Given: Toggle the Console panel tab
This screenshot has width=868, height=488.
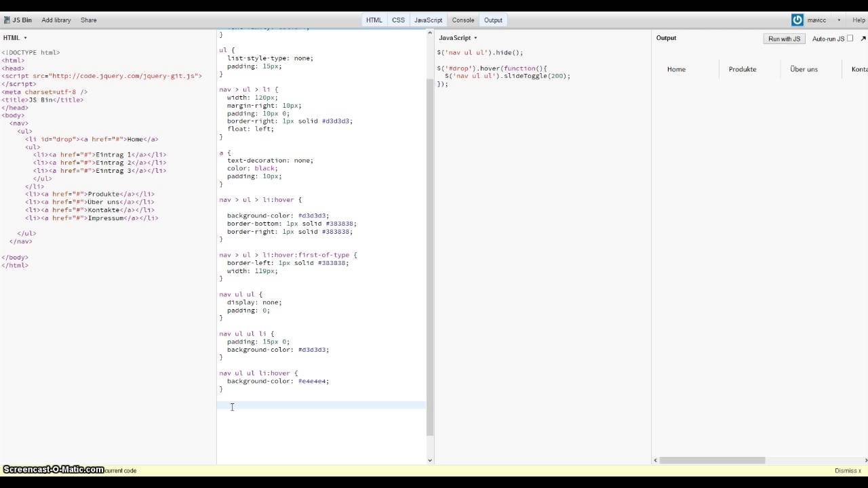Looking at the screenshot, I should [x=463, y=20].
